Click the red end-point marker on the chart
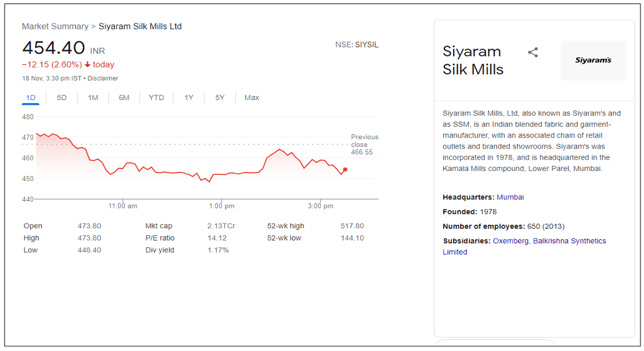The image size is (644, 351). [x=345, y=170]
